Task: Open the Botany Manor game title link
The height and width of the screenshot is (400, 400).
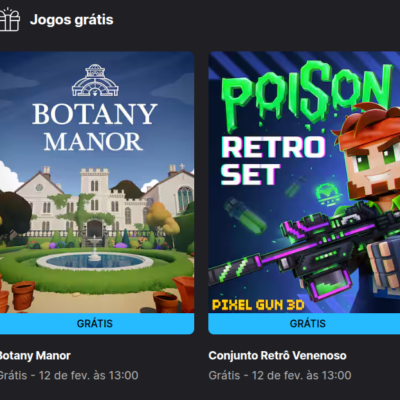Action: [35, 356]
